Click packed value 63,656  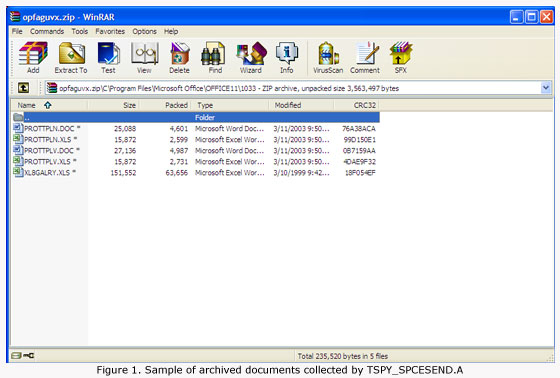[x=176, y=173]
